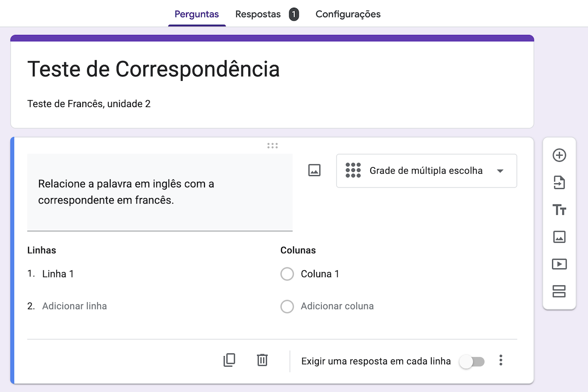Click the Adicionar coluna radio circle
Viewport: 588px width, 392px height.
pos(287,307)
